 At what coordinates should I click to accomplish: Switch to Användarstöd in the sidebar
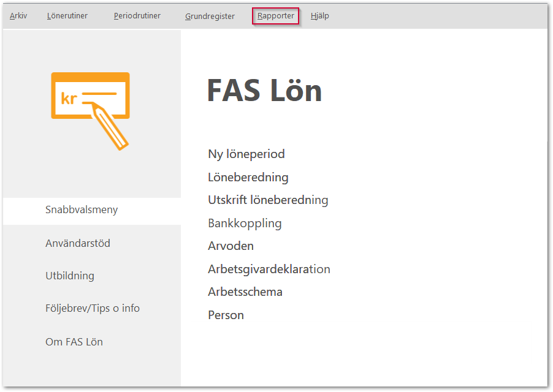[x=78, y=244]
